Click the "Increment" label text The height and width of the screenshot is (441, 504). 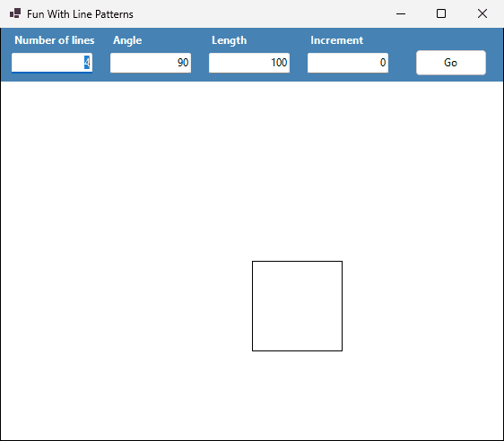click(337, 40)
